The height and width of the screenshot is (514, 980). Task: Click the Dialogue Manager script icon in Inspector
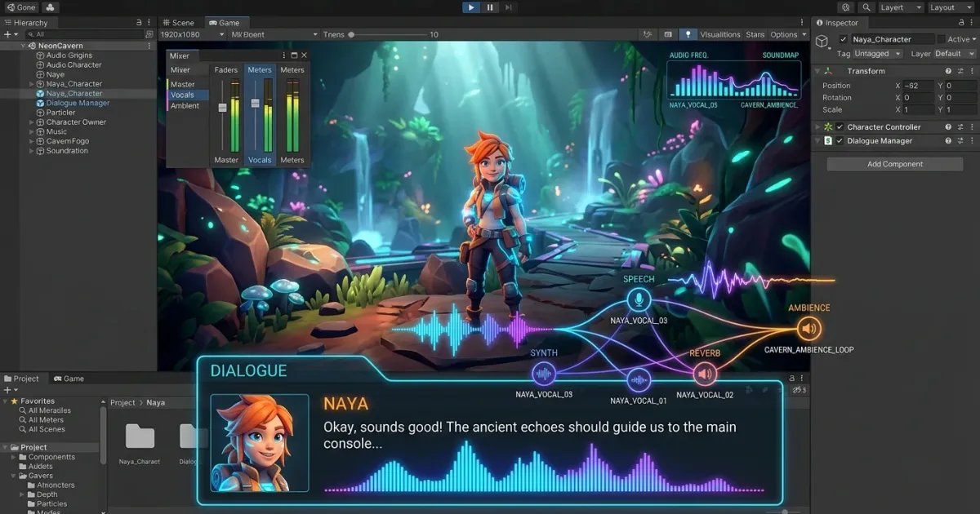(828, 140)
